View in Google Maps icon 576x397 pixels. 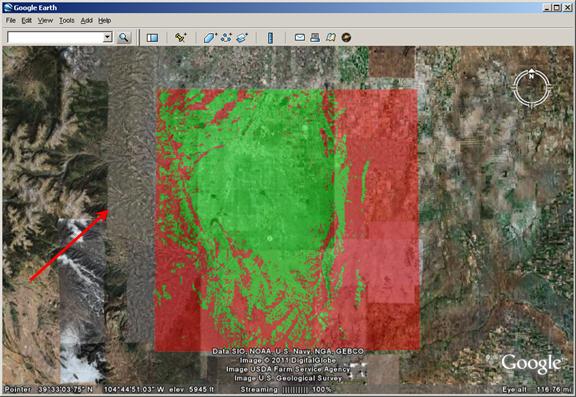click(x=331, y=37)
